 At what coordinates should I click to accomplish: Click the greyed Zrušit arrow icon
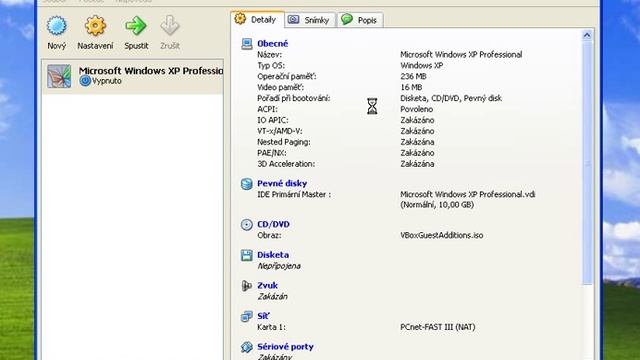pos(170,26)
